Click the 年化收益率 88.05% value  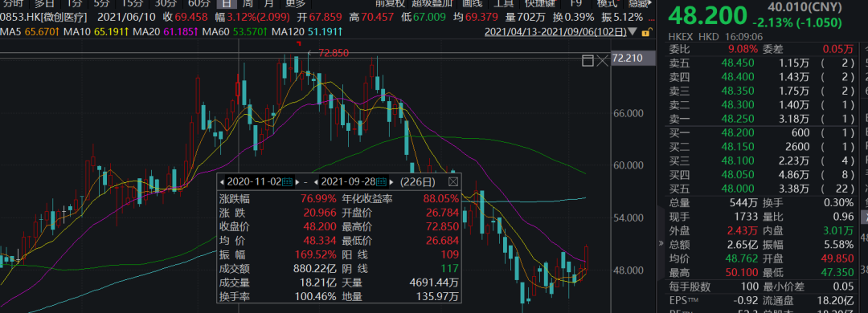[441, 198]
